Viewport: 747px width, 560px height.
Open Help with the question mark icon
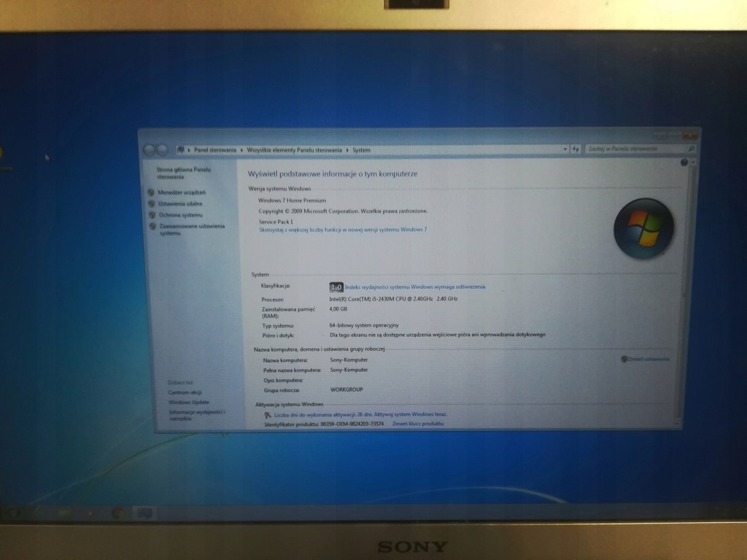tap(684, 163)
